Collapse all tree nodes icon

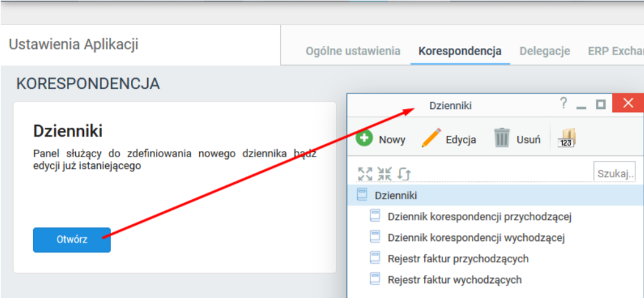(x=385, y=173)
